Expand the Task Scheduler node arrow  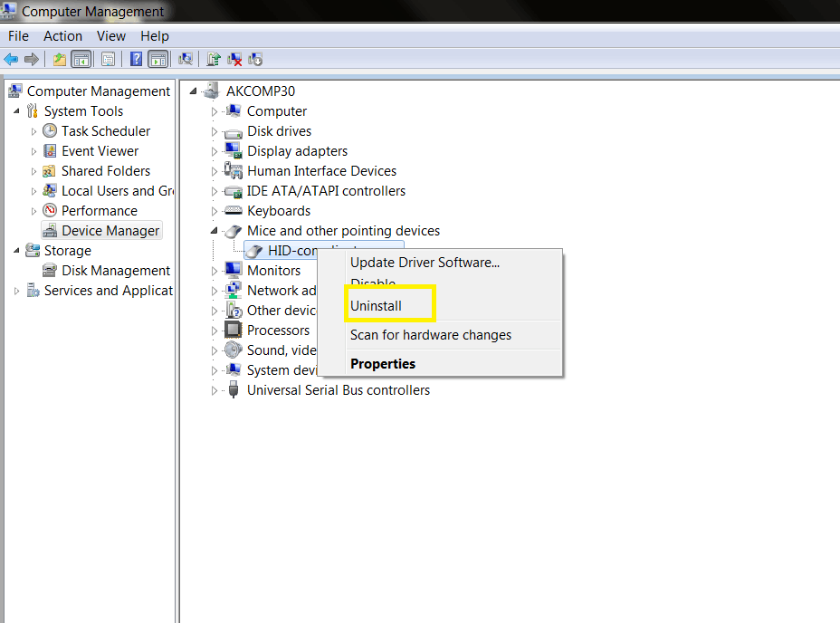coord(33,131)
